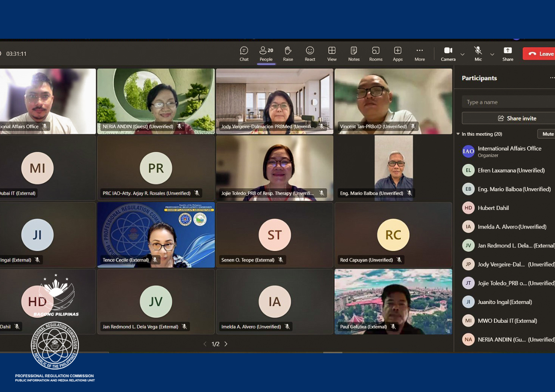The width and height of the screenshot is (555, 392).
Task: Click muted mic icon on Senen O. Teope tile
Action: pos(281,260)
